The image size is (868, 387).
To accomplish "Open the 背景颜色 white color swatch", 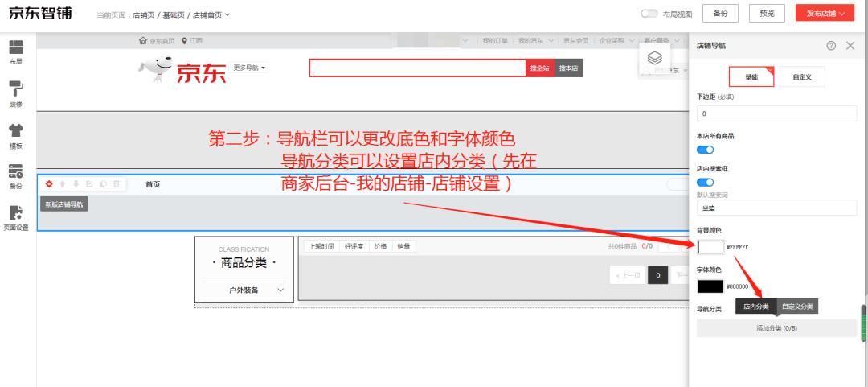I will (710, 247).
